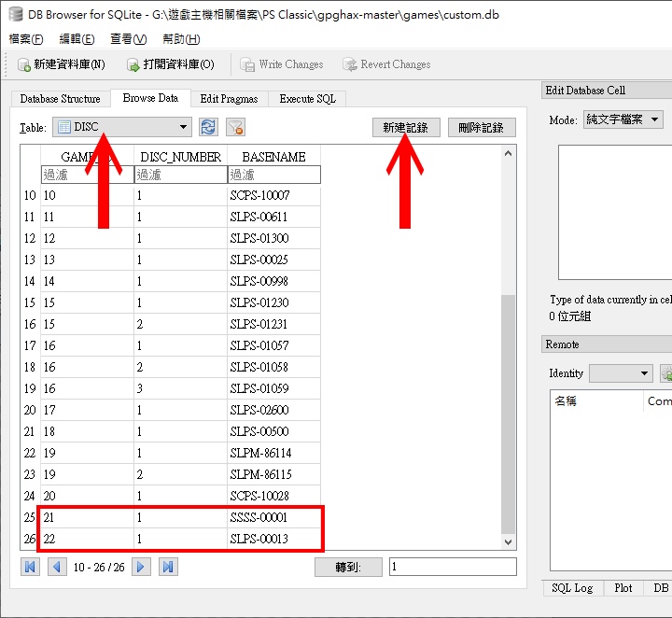
Task: Select cell SLPS-01231
Action: coord(273,324)
